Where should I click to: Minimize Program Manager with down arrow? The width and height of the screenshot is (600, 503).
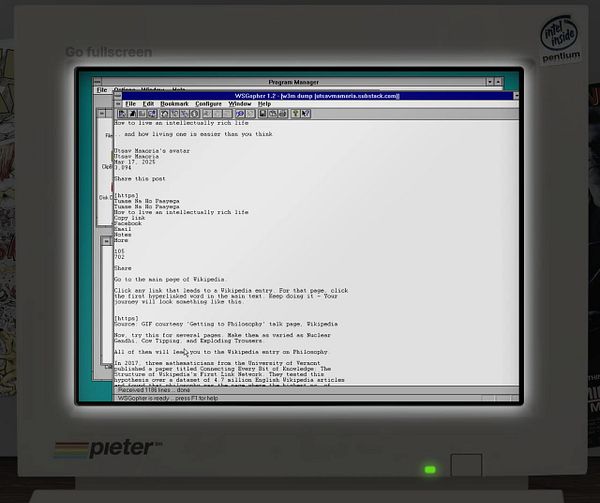pyautogui.click(x=490, y=82)
